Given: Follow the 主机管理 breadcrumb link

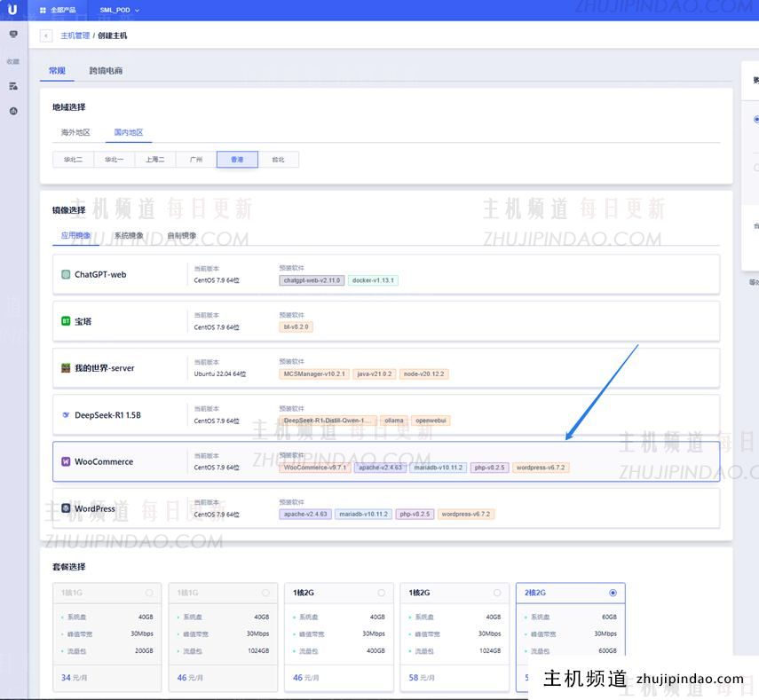Looking at the screenshot, I should point(75,35).
